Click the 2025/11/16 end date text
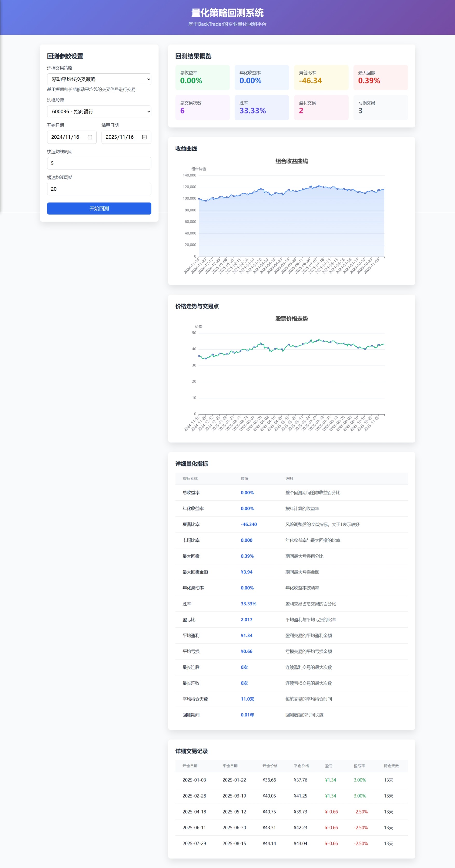 120,137
